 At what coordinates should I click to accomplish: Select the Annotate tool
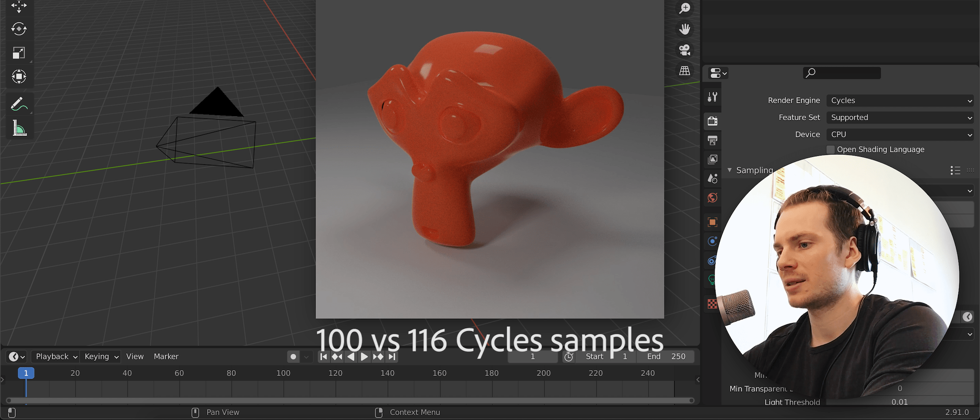pos(19,103)
